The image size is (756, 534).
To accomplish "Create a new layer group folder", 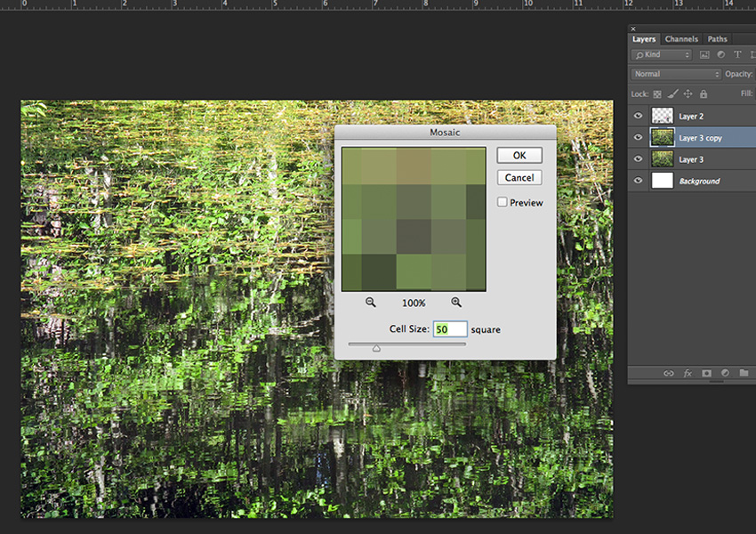I will (x=744, y=374).
